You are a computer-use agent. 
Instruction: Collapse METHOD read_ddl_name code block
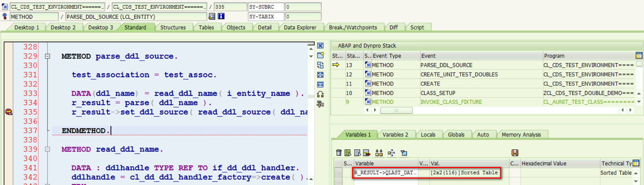tap(47, 149)
